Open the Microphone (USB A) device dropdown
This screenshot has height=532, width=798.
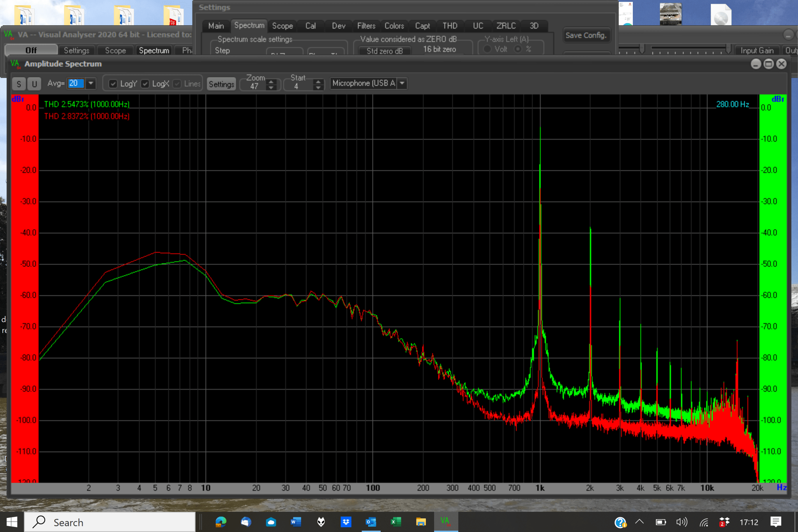tap(402, 83)
